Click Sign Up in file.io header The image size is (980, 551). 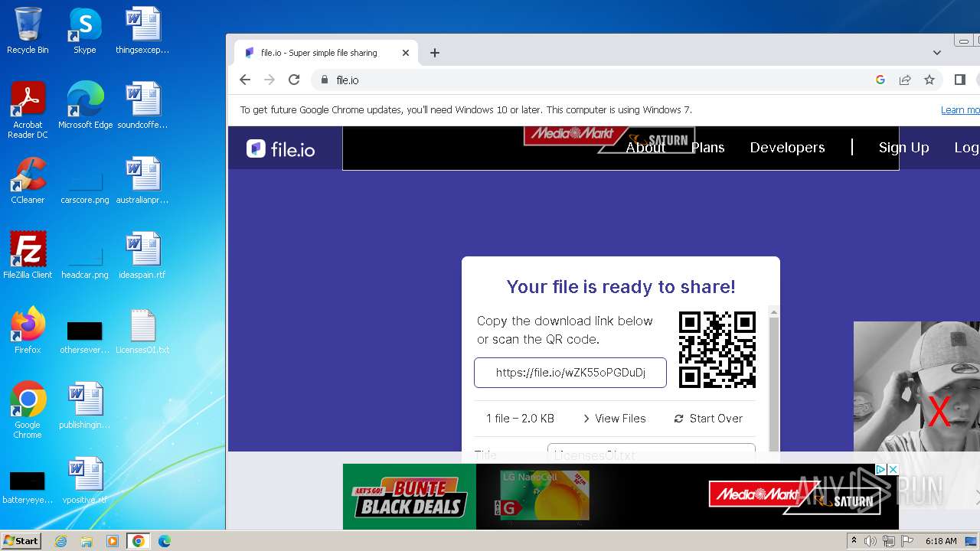click(x=903, y=148)
